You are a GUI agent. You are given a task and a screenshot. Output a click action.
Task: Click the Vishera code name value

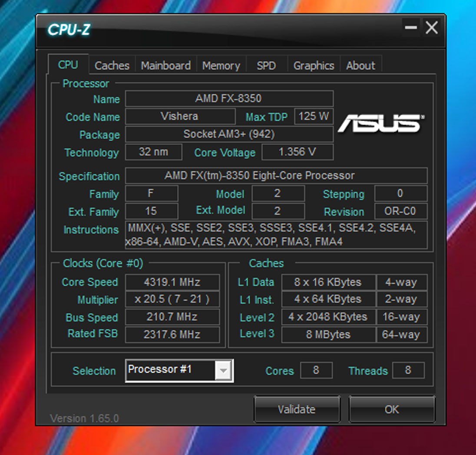pos(180,116)
